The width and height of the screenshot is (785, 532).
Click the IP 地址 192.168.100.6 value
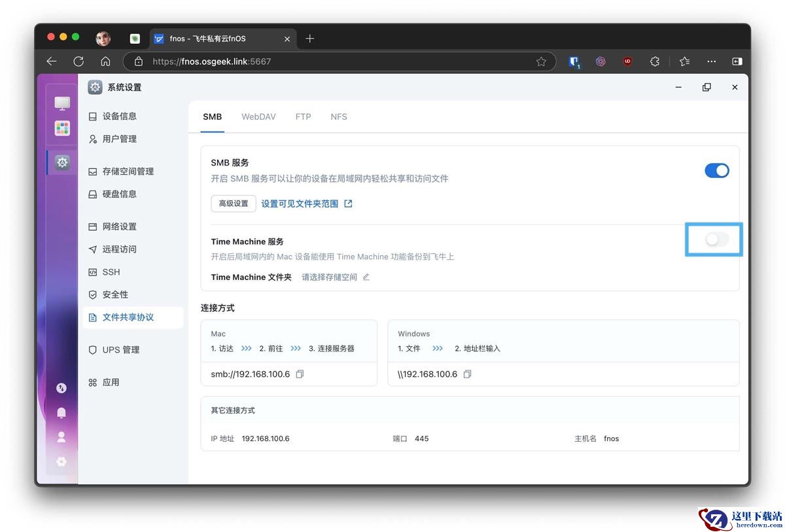point(265,438)
